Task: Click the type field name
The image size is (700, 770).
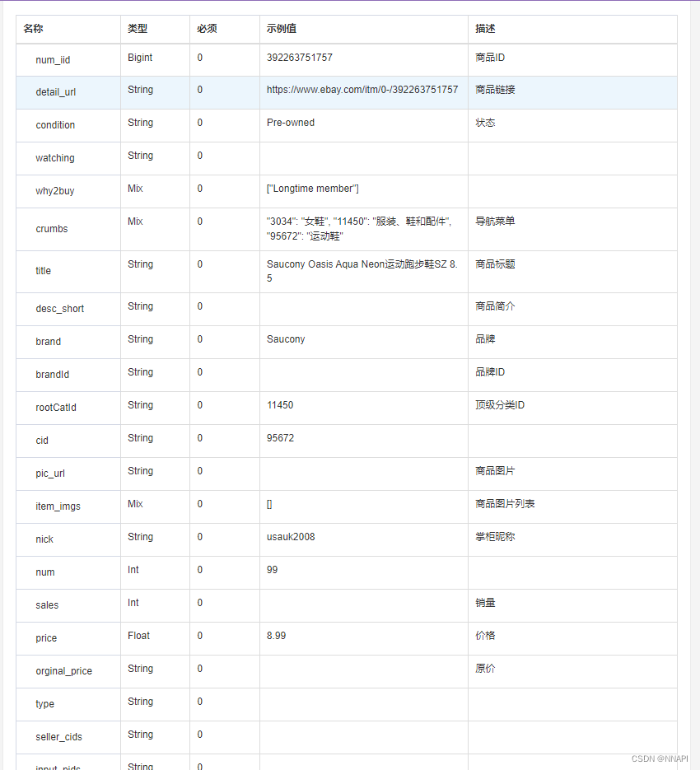Action: tap(44, 703)
